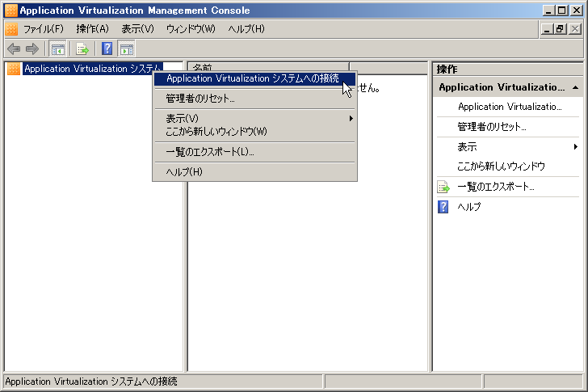Click ここから新しいウィンドウ in the 操作 pane
The image size is (588, 392).
coord(501,166)
